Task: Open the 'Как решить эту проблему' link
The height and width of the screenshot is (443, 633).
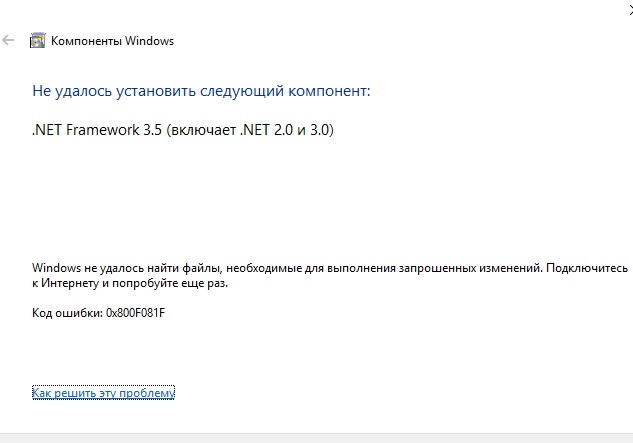Action: [x=103, y=393]
